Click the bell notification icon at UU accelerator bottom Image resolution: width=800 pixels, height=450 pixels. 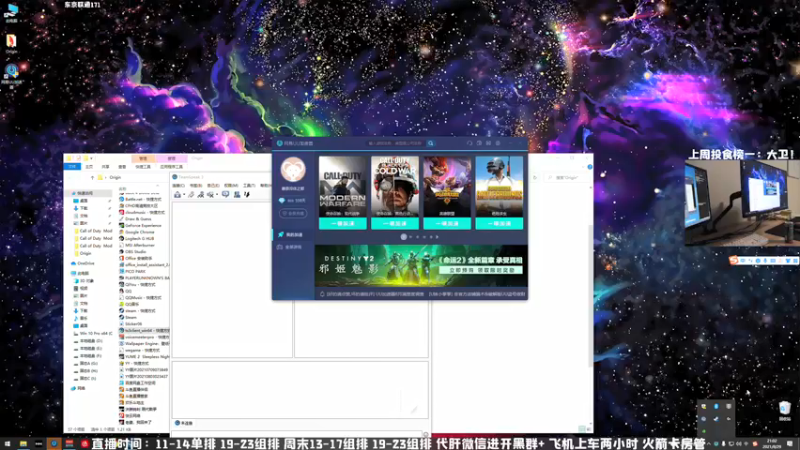pyautogui.click(x=322, y=294)
